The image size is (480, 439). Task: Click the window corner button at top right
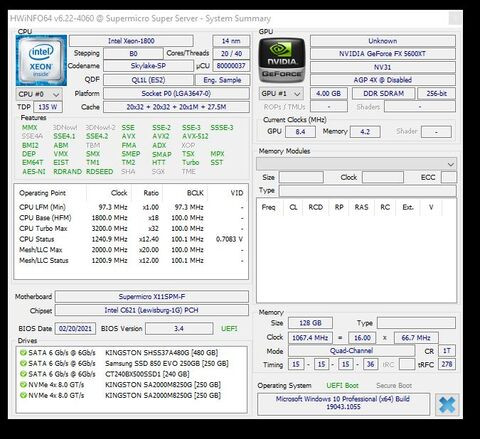455,18
